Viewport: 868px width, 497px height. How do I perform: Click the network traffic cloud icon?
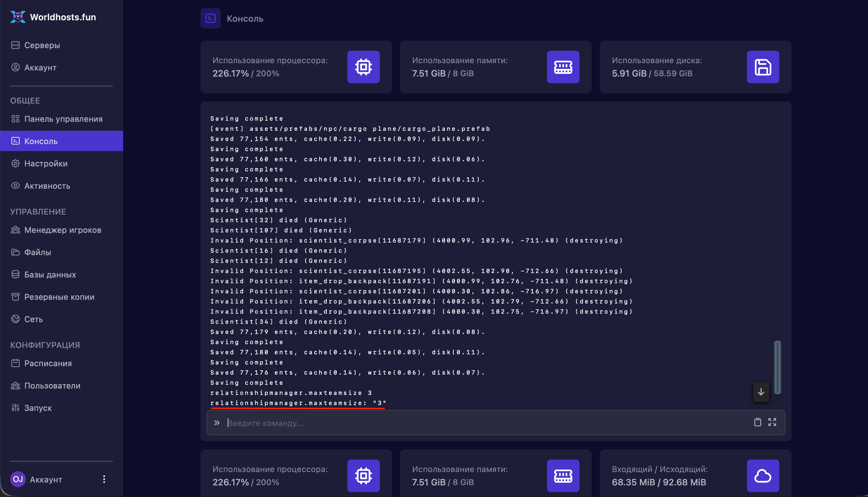click(x=763, y=476)
